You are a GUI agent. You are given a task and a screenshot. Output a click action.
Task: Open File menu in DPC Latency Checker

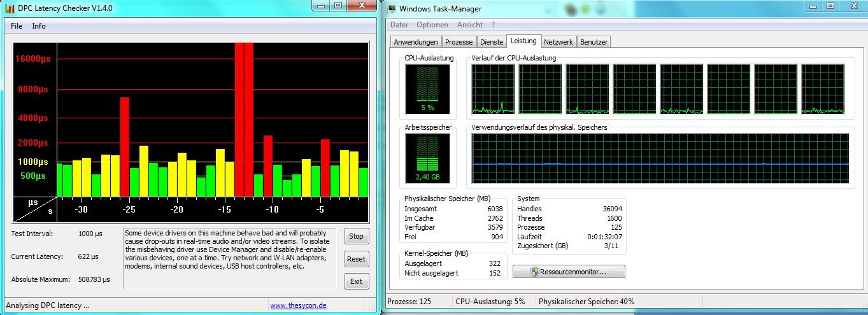[17, 26]
